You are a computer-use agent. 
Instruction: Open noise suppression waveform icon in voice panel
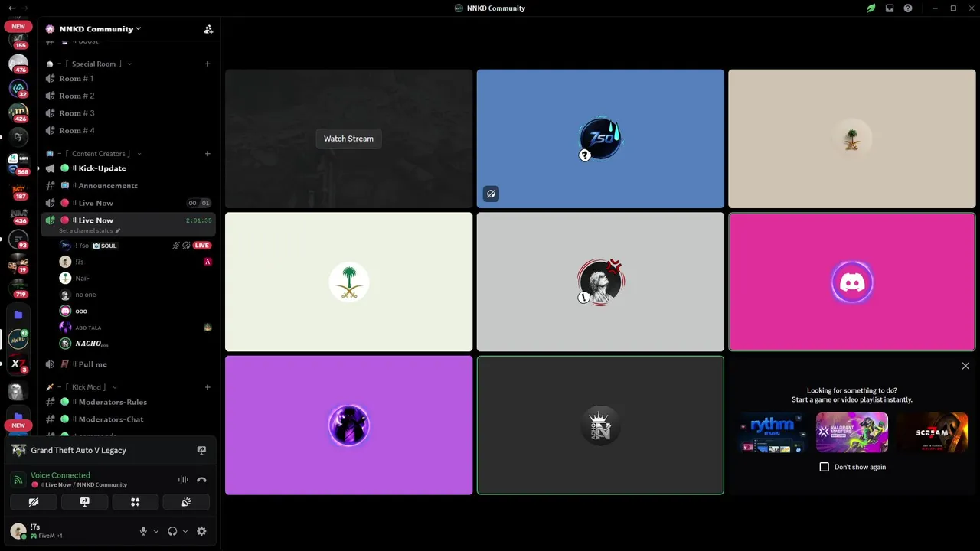coord(183,480)
